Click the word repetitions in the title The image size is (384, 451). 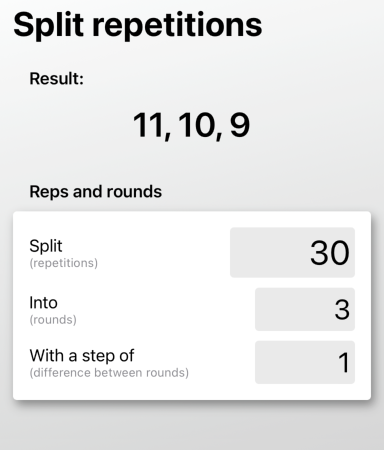[x=177, y=25]
